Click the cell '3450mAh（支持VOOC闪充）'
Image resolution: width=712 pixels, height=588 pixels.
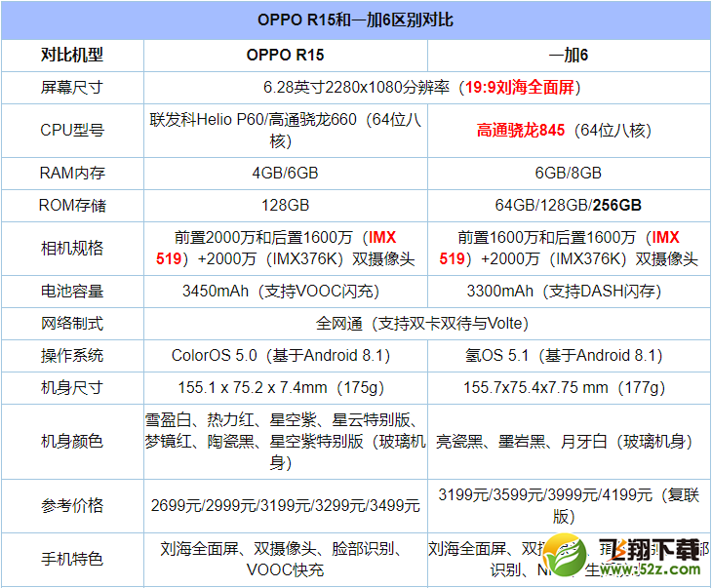(285, 291)
